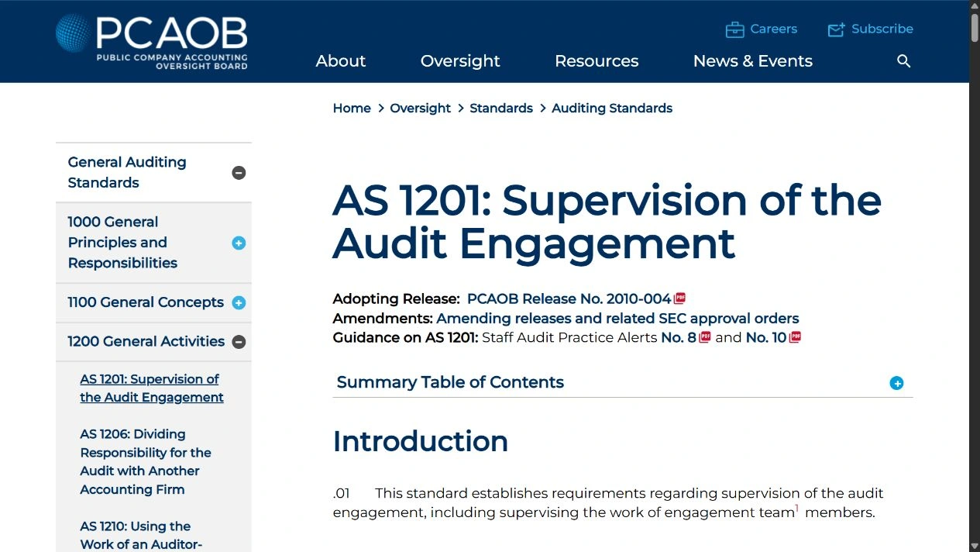Open Staff Audit Practice Alert No. 8

click(x=679, y=337)
